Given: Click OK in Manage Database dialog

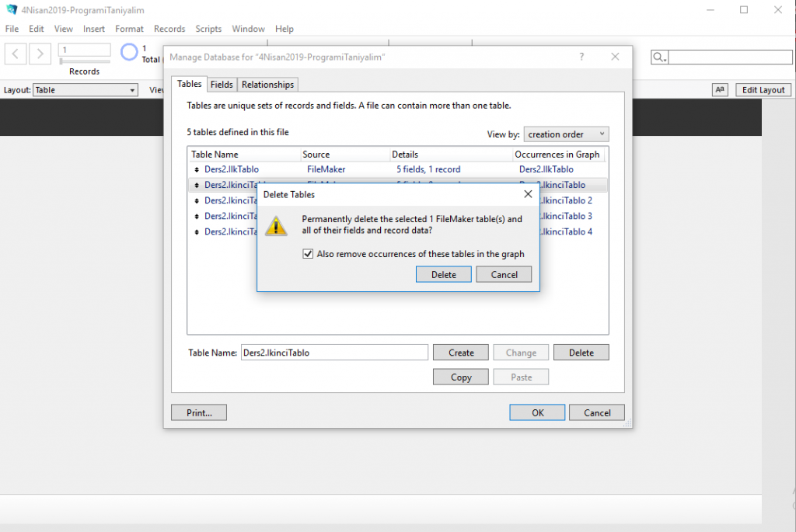Looking at the screenshot, I should 538,413.
